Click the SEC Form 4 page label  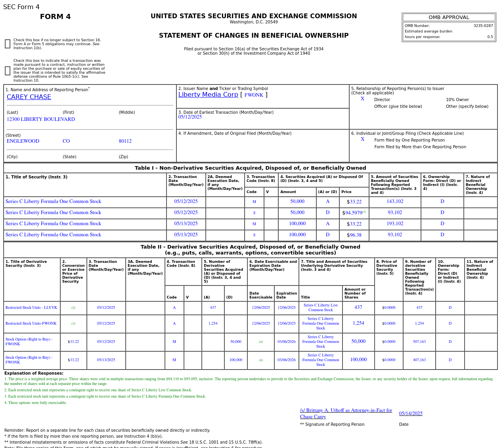click(21, 7)
